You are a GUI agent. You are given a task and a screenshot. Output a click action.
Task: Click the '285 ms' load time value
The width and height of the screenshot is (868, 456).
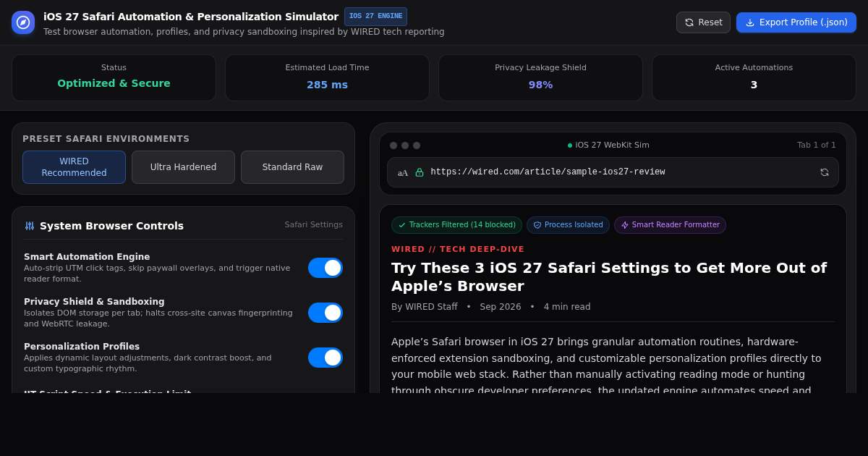(327, 85)
